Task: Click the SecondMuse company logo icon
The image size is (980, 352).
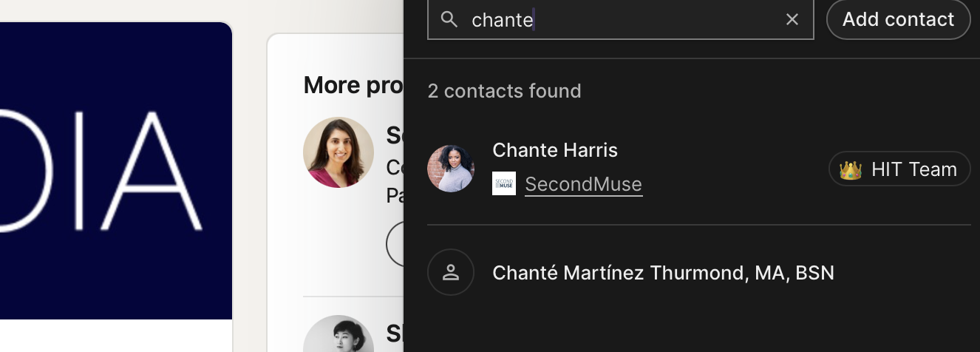Action: tap(504, 184)
